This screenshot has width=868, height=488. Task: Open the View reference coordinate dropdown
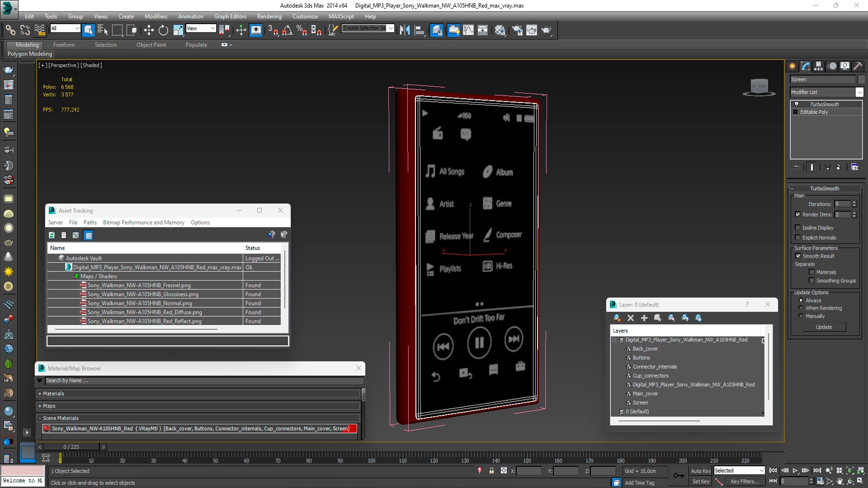[201, 28]
